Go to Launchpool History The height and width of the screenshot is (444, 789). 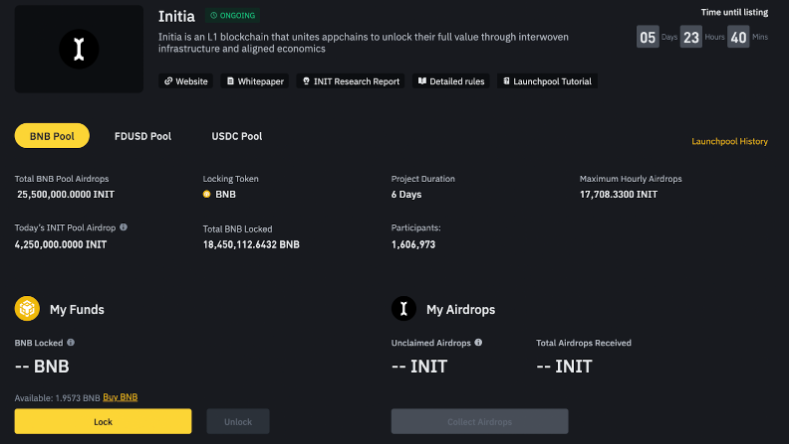pos(729,142)
